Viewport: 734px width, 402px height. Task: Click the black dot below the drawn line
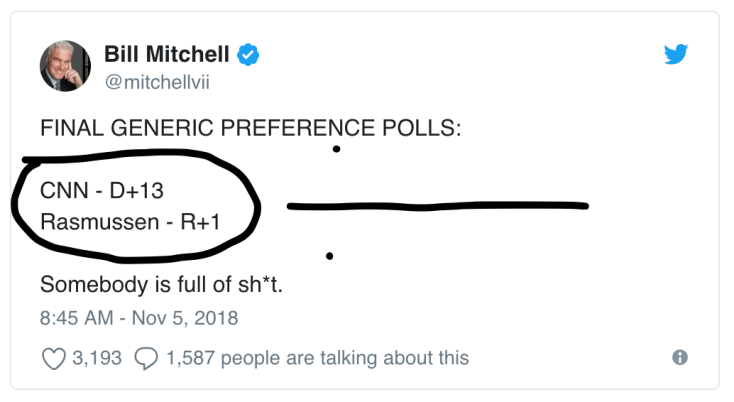330,256
